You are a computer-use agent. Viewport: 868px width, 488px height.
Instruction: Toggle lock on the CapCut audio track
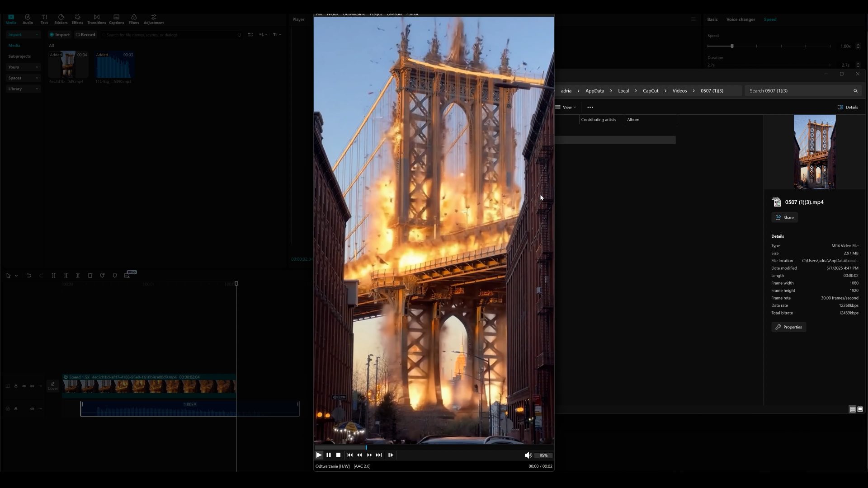pyautogui.click(x=16, y=409)
